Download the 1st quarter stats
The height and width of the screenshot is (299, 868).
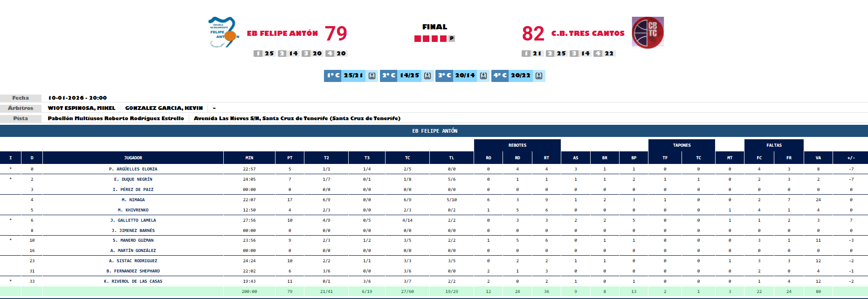click(372, 76)
